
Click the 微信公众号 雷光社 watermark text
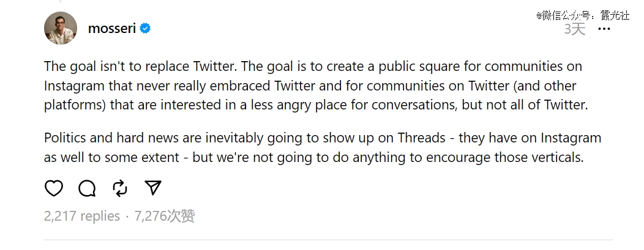point(583,15)
